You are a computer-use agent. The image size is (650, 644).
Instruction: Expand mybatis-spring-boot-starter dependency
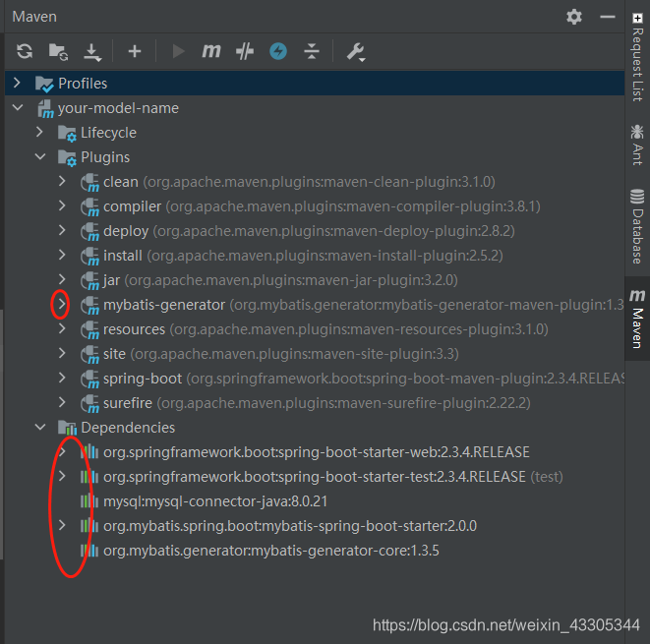62,525
